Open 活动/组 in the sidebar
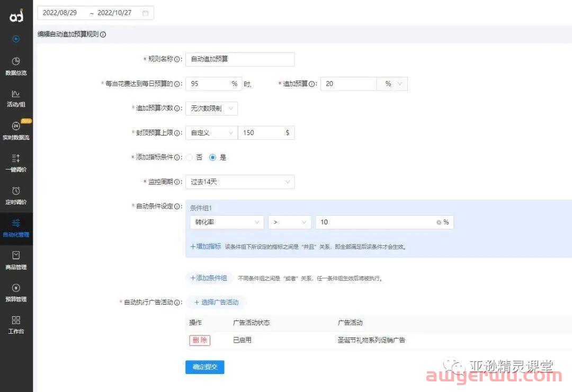 (16, 99)
